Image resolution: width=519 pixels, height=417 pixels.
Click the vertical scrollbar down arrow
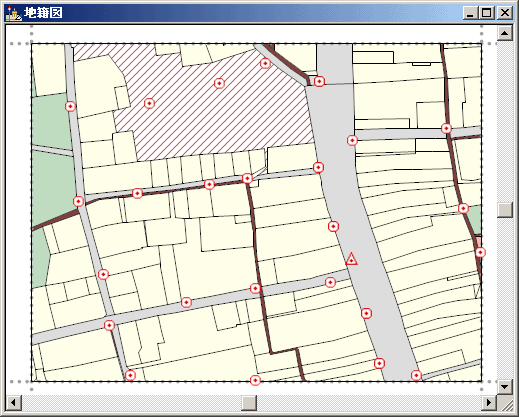tap(505, 387)
